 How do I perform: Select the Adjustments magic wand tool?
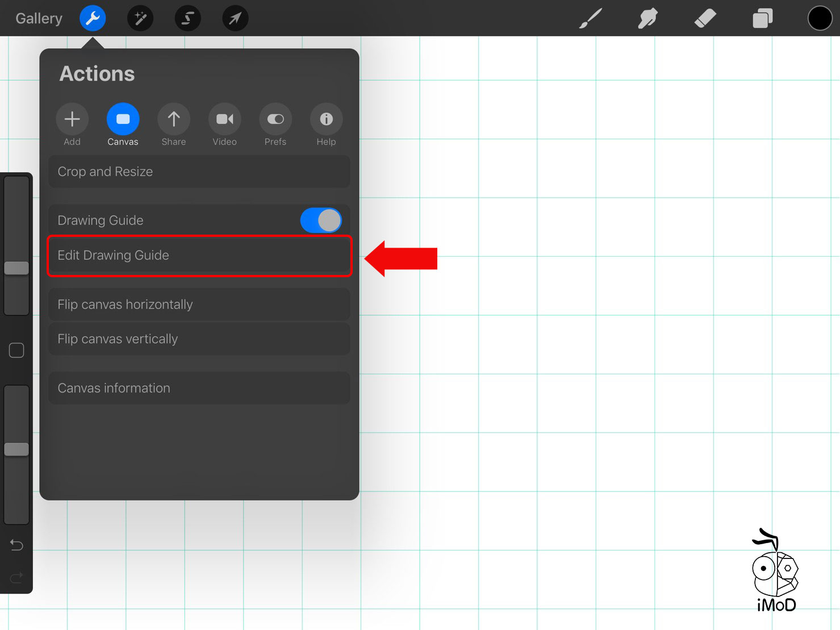coord(140,18)
